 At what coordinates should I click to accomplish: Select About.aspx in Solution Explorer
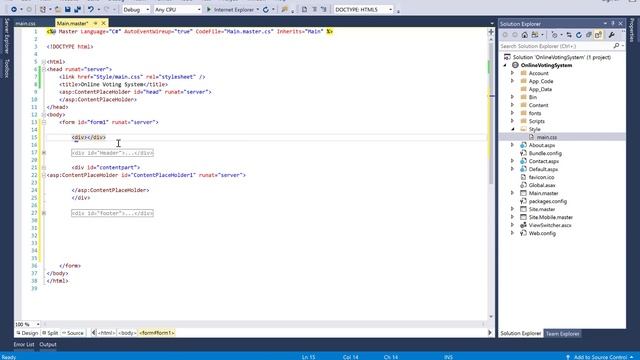tap(542, 145)
